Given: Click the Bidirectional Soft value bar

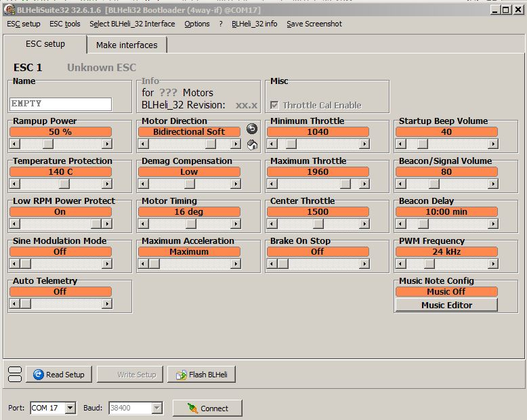Looking at the screenshot, I should tap(189, 131).
